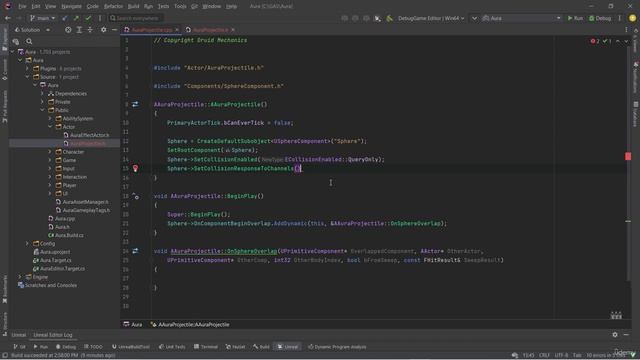The image size is (640, 360).
Task: Click the errors count indicator in editor
Action: coord(595,41)
